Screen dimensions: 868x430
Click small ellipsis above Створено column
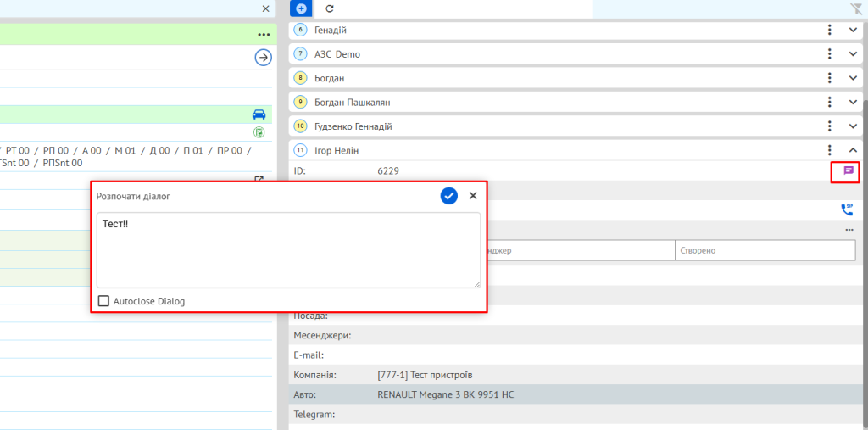(x=849, y=229)
